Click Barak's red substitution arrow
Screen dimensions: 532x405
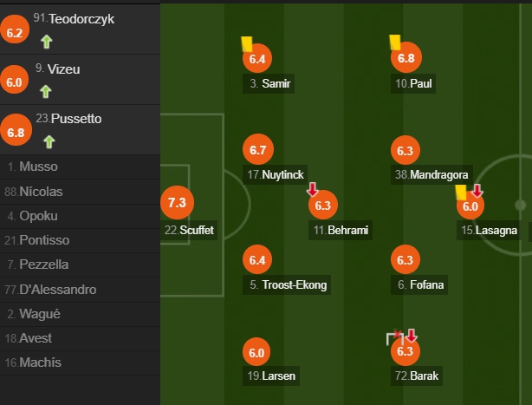(412, 336)
